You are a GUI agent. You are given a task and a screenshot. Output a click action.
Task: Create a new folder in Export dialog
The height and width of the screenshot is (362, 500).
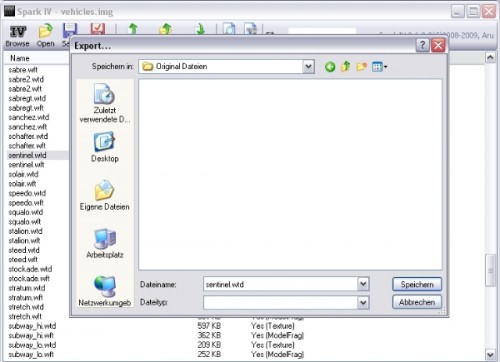(x=362, y=67)
